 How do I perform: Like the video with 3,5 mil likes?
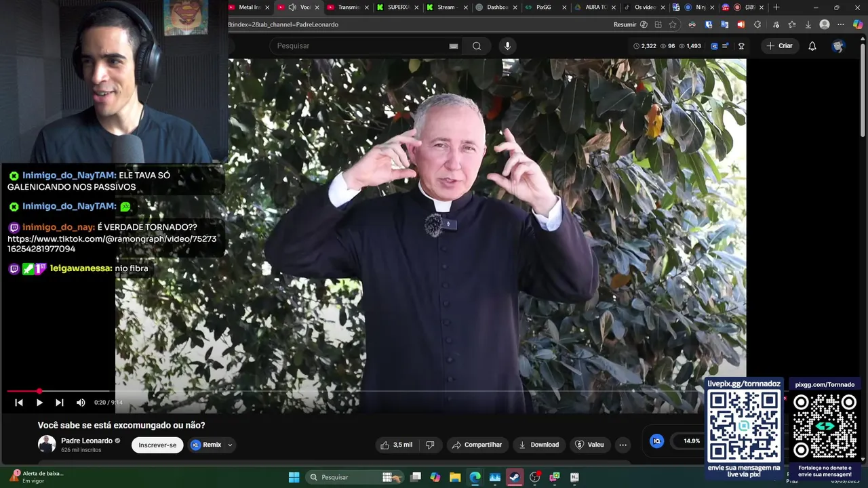397,445
